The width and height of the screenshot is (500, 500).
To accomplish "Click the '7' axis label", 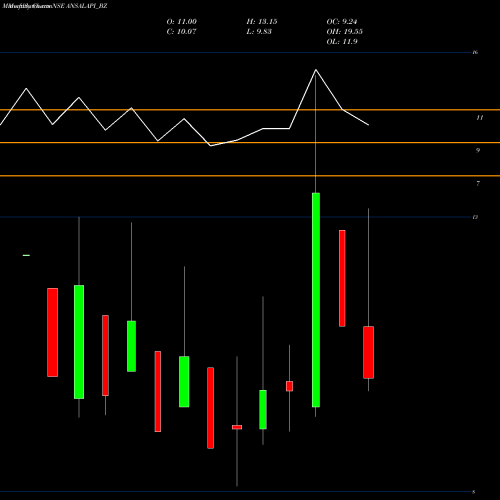I will point(478,183).
